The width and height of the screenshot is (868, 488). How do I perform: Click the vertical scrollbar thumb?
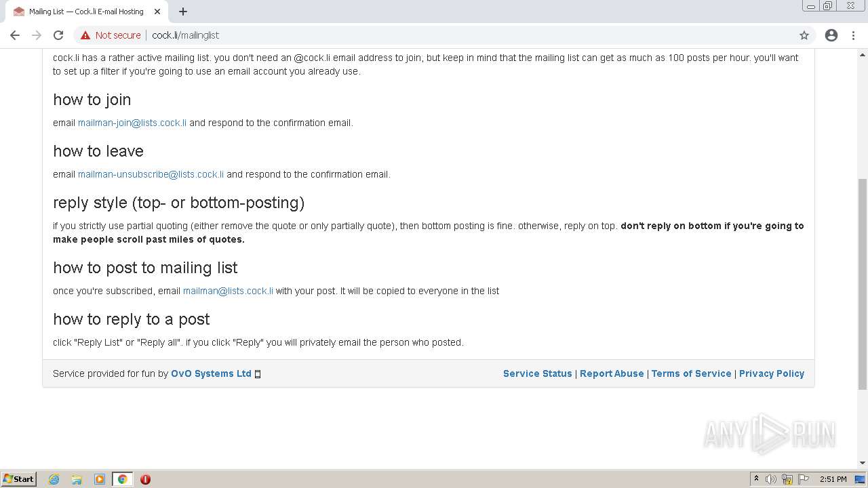pos(863,284)
